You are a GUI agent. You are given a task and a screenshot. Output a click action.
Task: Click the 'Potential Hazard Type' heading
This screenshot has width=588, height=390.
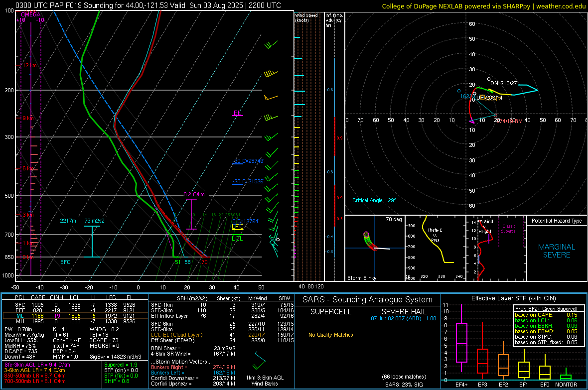[x=557, y=221]
